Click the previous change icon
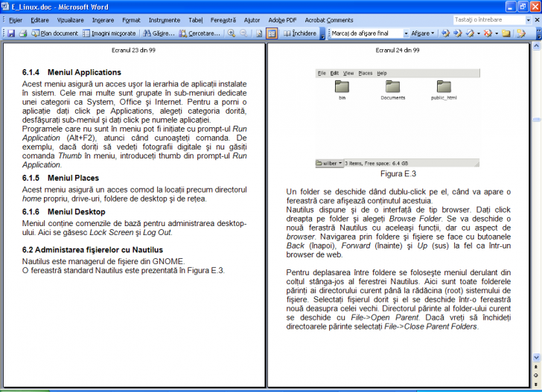The width and height of the screenshot is (542, 392). click(445, 33)
